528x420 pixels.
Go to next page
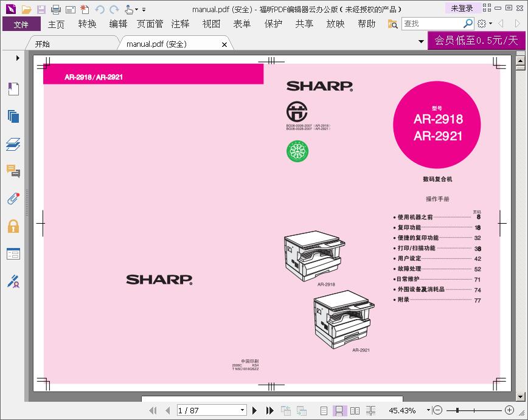coord(254,410)
